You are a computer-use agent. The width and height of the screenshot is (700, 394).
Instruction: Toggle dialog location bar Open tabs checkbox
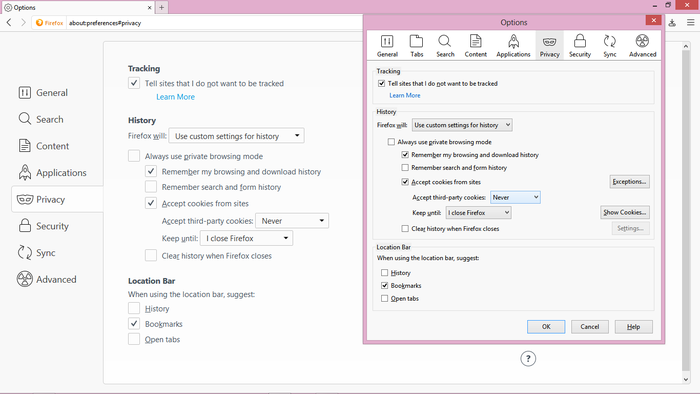point(384,299)
